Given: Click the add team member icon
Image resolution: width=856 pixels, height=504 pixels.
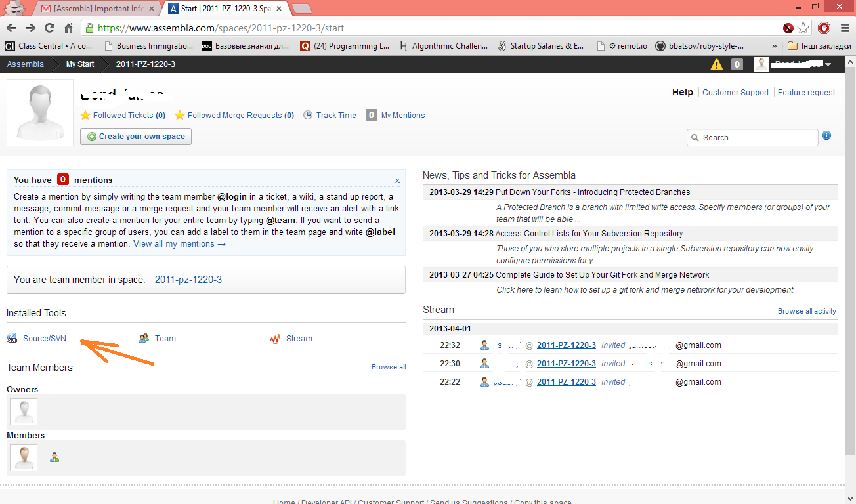Looking at the screenshot, I should point(54,457).
